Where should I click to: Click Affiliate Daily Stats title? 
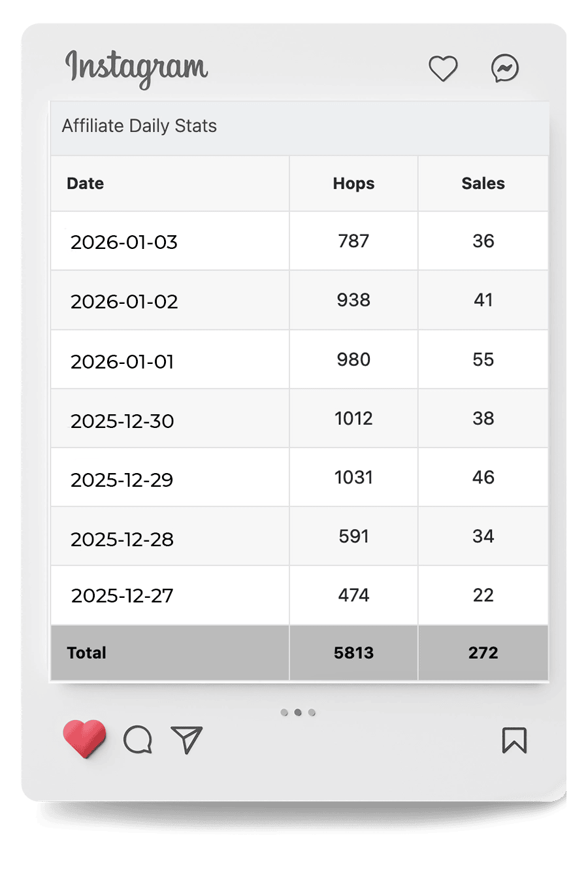point(139,126)
